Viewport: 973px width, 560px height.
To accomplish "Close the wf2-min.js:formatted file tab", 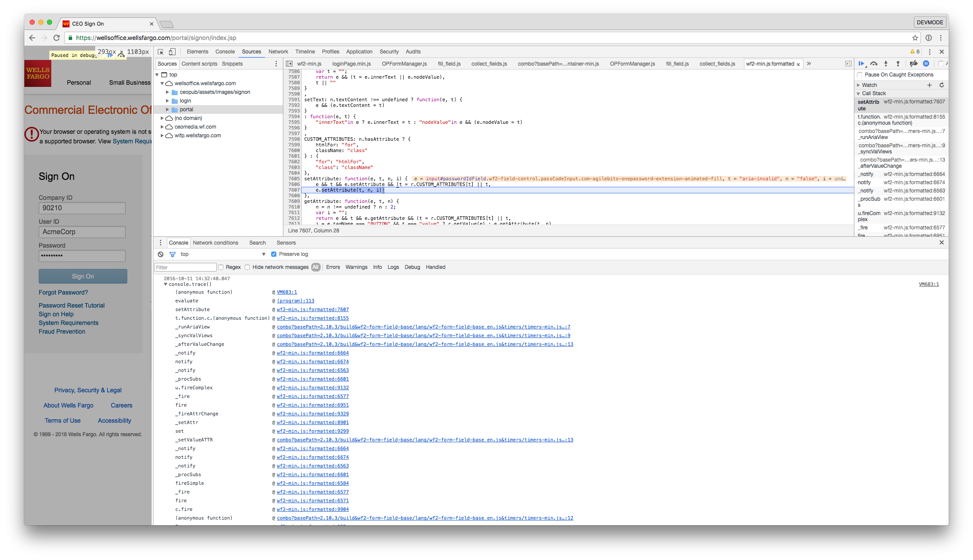I will pos(798,64).
